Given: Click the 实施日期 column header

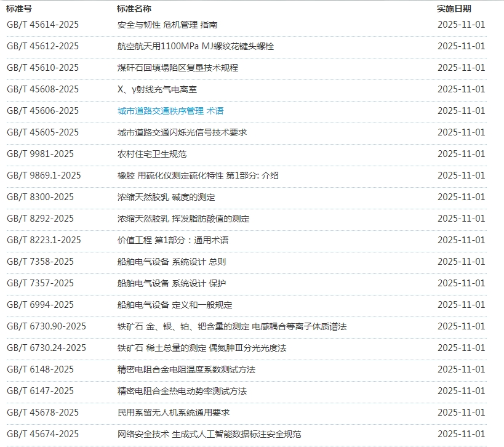Looking at the screenshot, I should pos(454,9).
